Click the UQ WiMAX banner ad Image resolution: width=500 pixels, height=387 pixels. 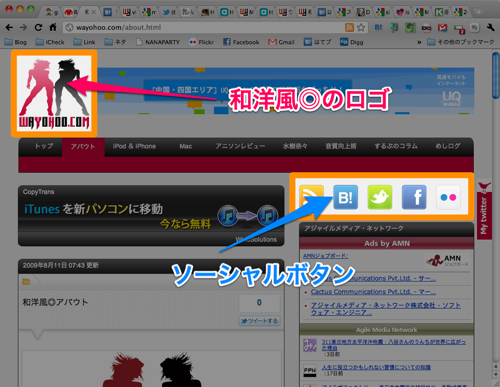[x=285, y=91]
